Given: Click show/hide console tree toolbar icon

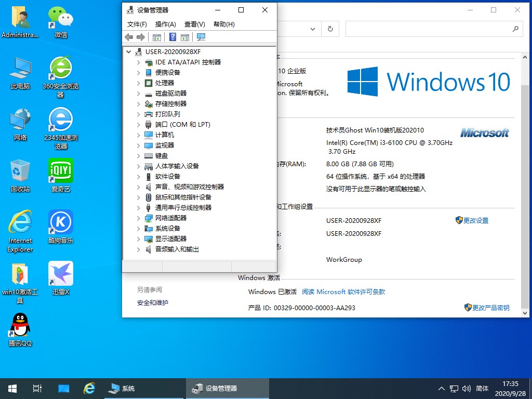Looking at the screenshot, I should pos(156,37).
